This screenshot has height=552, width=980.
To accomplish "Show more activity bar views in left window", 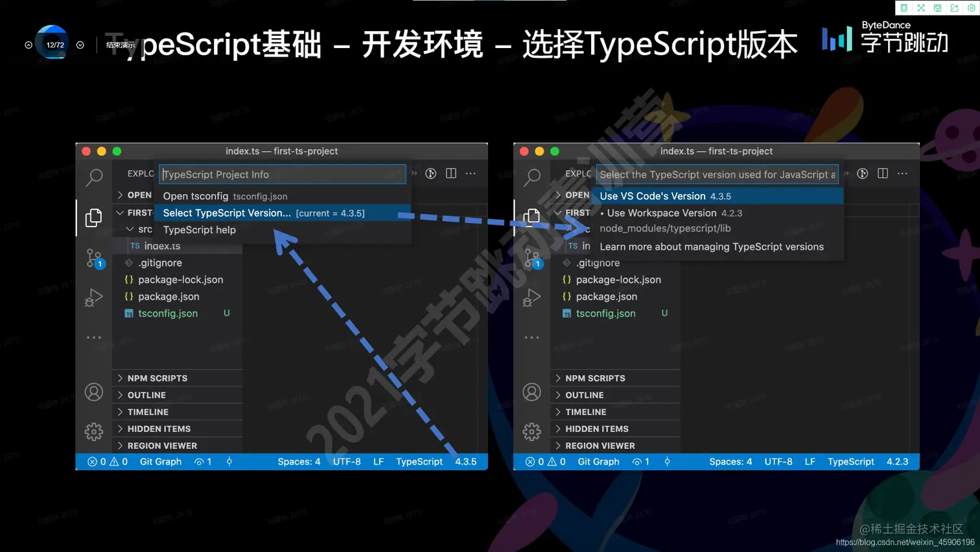I will 94,337.
